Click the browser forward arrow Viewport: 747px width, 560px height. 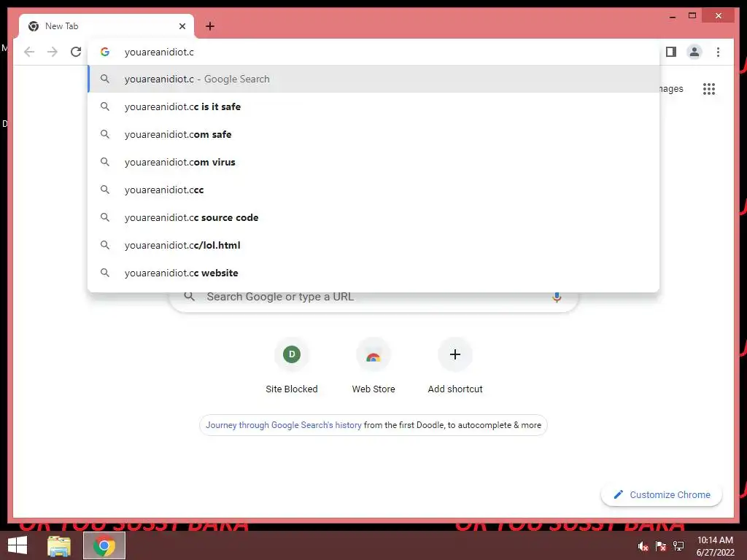[53, 52]
